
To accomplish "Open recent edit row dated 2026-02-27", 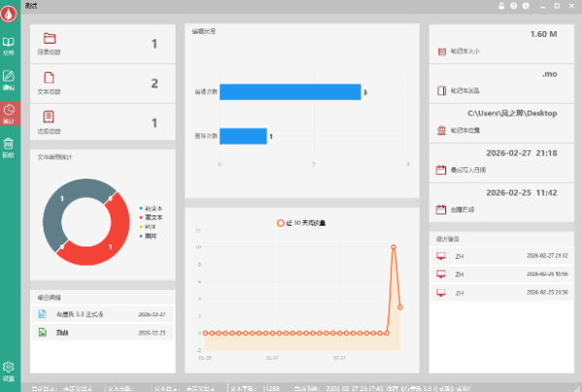I will click(x=103, y=314).
